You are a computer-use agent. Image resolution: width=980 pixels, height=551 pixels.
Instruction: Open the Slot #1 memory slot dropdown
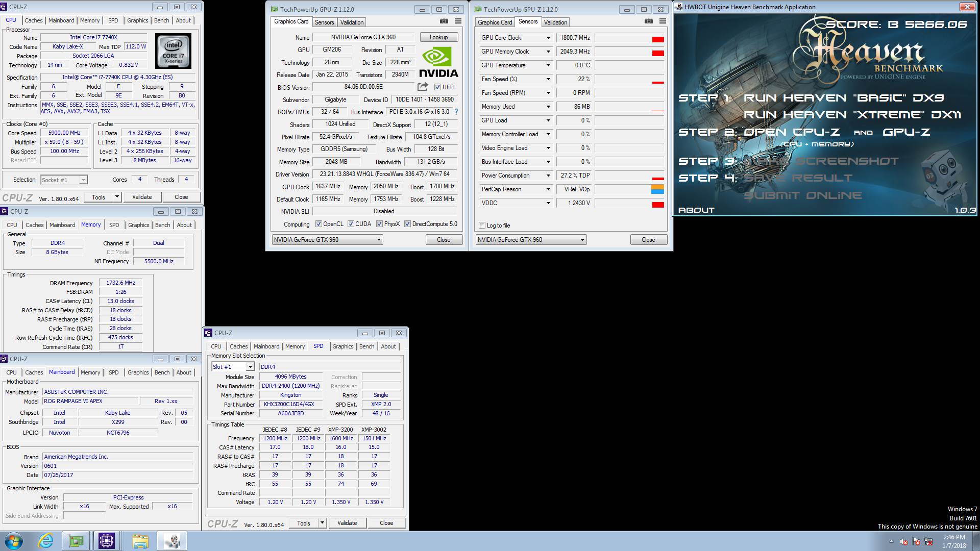250,367
